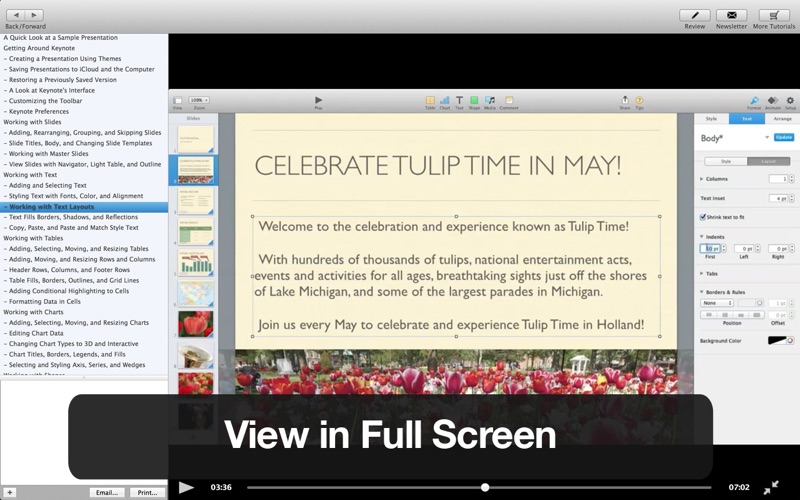Click the Background Color swatch
The image size is (800, 500).
click(x=777, y=341)
